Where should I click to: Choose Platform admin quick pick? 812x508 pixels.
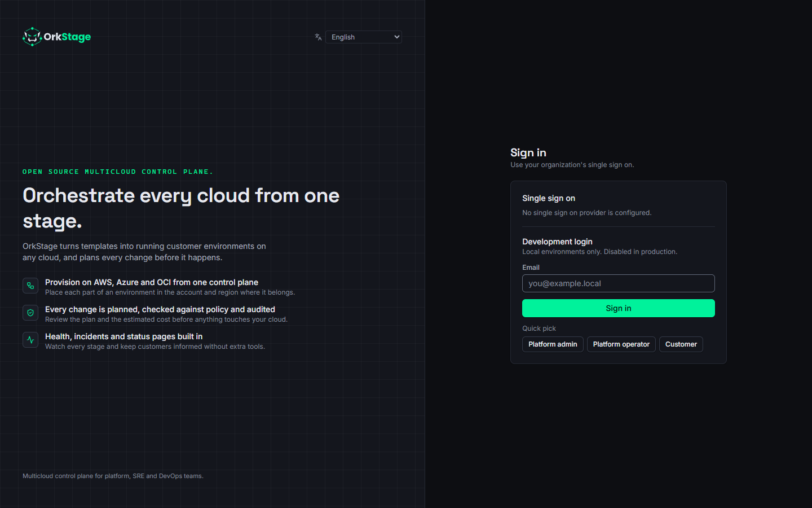553,344
